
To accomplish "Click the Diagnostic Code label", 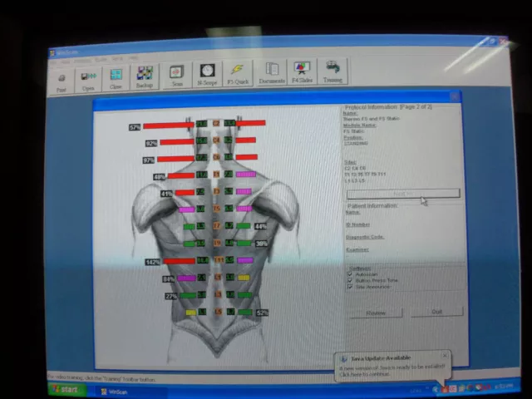I will tap(365, 237).
